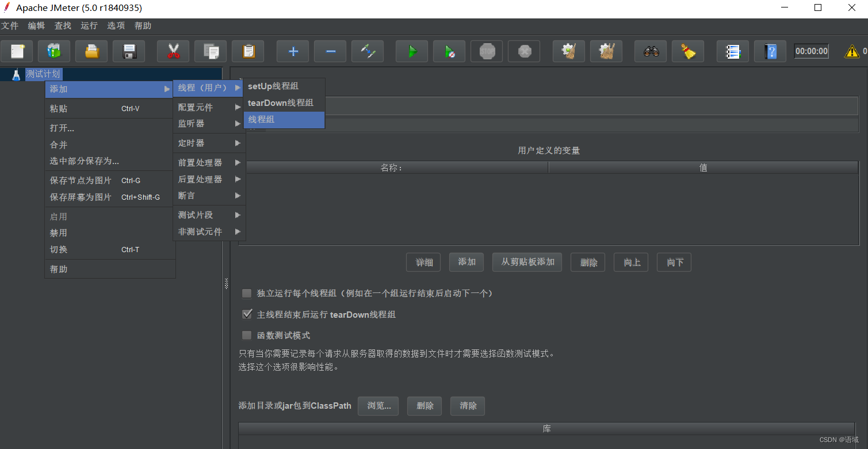The height and width of the screenshot is (449, 868).
Task: Click the Start no pauses icon
Action: 449,51
